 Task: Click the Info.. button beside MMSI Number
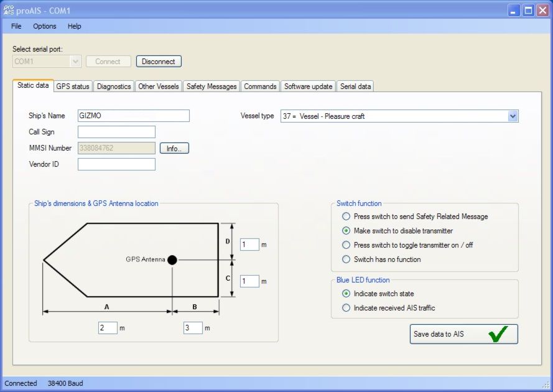[174, 148]
